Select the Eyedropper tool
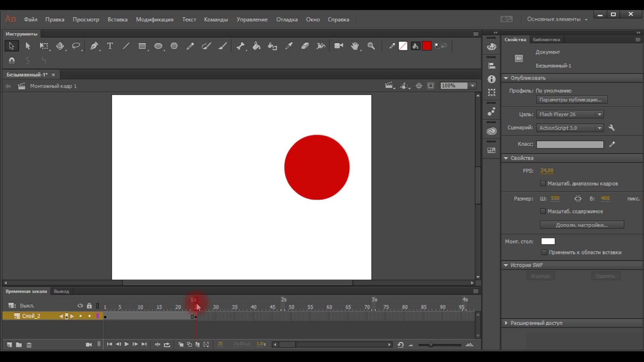644x362 pixels. pyautogui.click(x=289, y=46)
